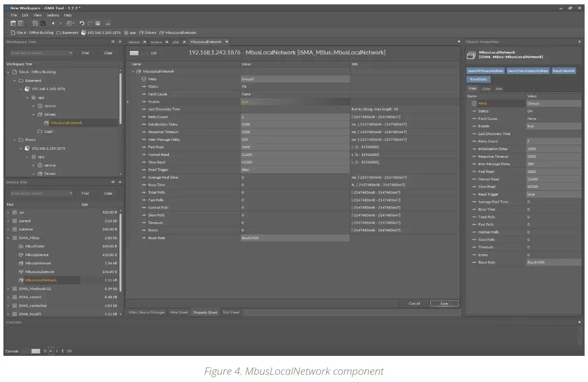588x382 pixels.
Task: Click the back navigation arrow in toolbar
Action: (53, 23)
